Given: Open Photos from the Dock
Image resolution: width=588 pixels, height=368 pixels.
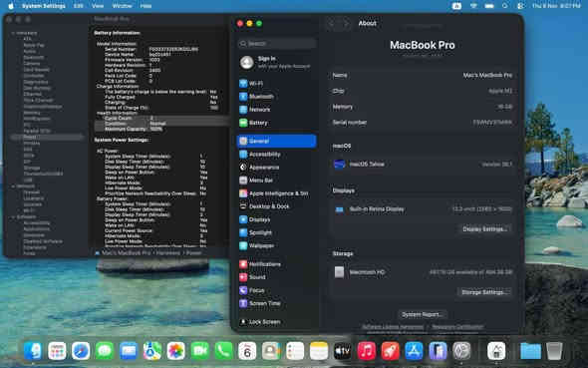Looking at the screenshot, I should pyautogui.click(x=175, y=351).
